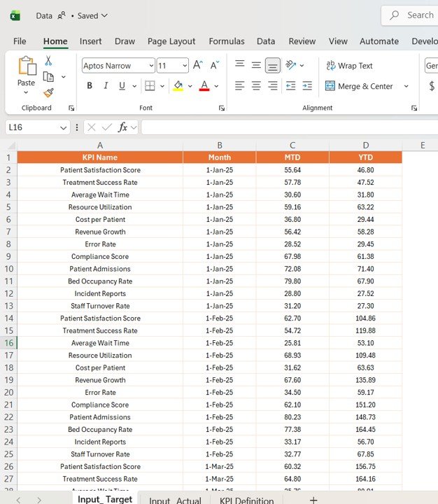The width and height of the screenshot is (438, 504).
Task: Click Merge & Center button
Action: tap(359, 86)
